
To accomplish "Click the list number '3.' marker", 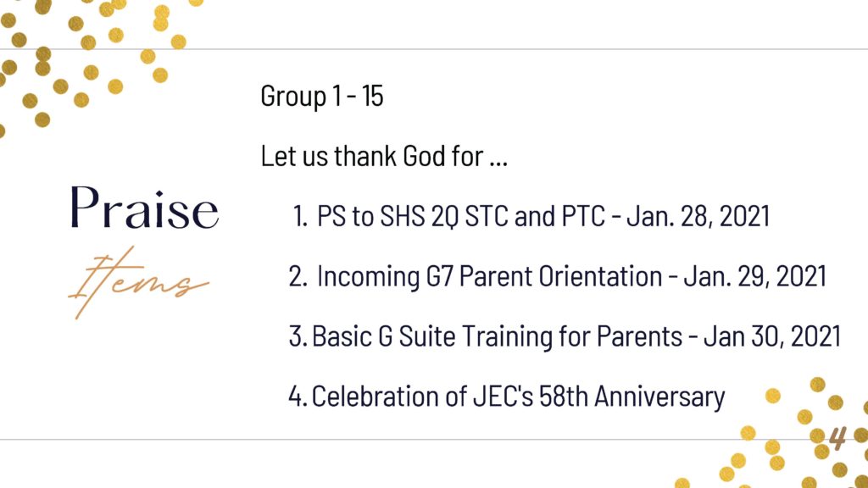I will tap(298, 336).
